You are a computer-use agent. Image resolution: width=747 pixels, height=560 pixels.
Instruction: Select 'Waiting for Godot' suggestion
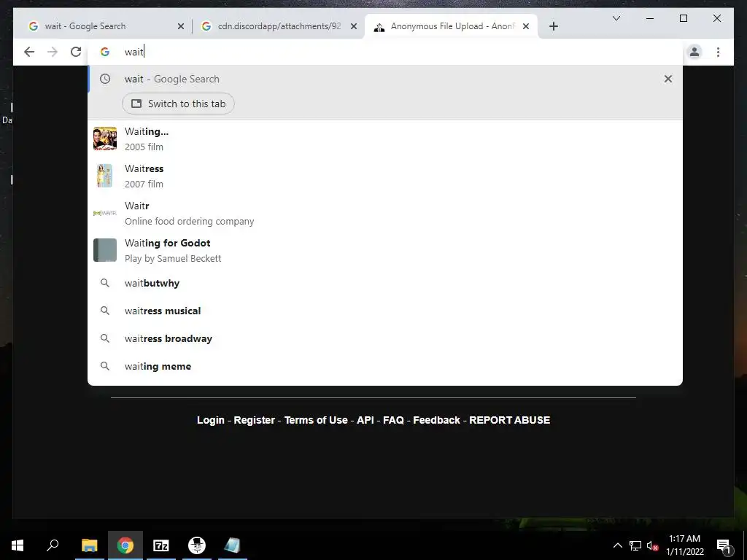[x=385, y=251]
